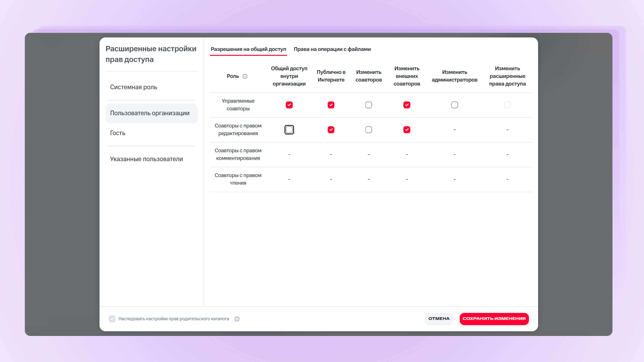Select Пользователь организации in sidebar
The width and height of the screenshot is (644, 362).
tap(151, 113)
